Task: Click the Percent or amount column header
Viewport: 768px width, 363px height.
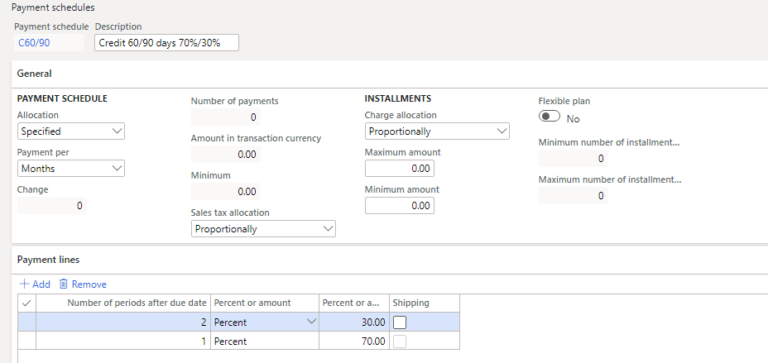Action: click(265, 303)
